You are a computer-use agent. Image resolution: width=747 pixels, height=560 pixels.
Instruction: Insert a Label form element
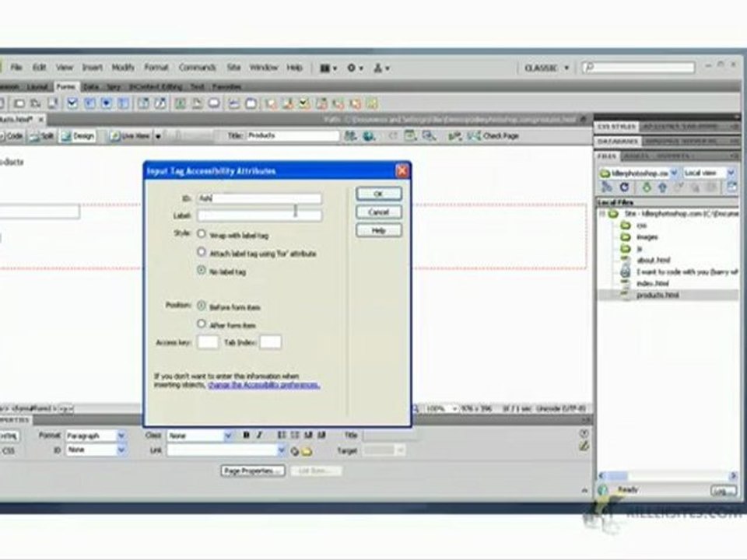(x=233, y=103)
